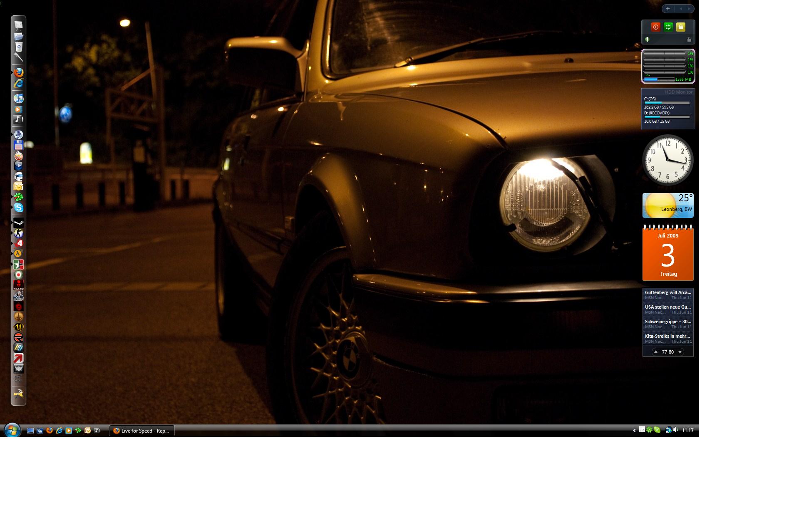Open the Schweinegrippe news headline

point(667,322)
